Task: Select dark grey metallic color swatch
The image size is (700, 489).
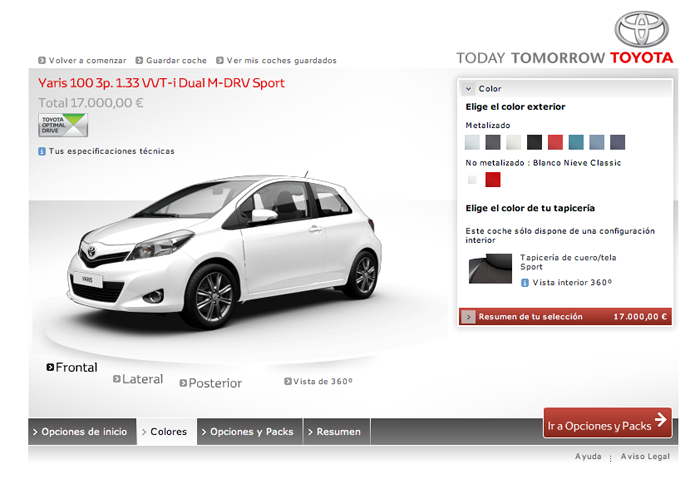Action: click(493, 142)
